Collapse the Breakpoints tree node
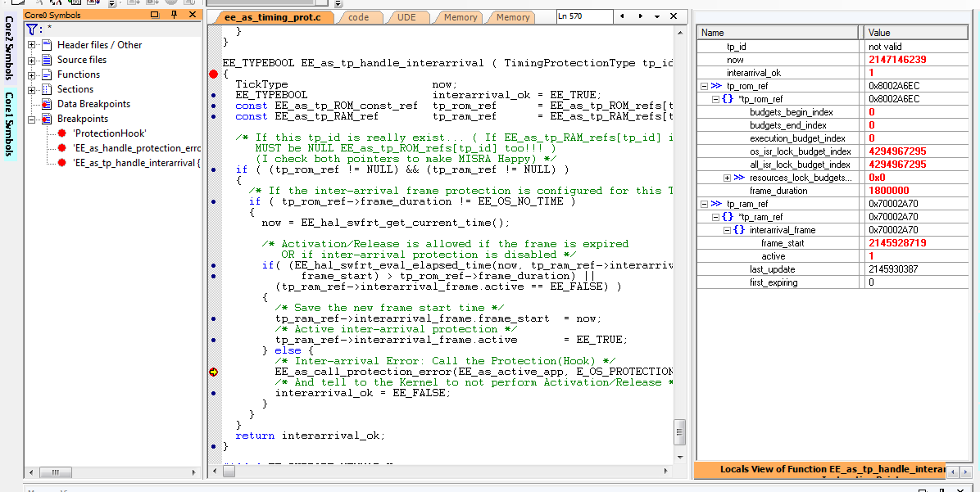 (x=31, y=120)
